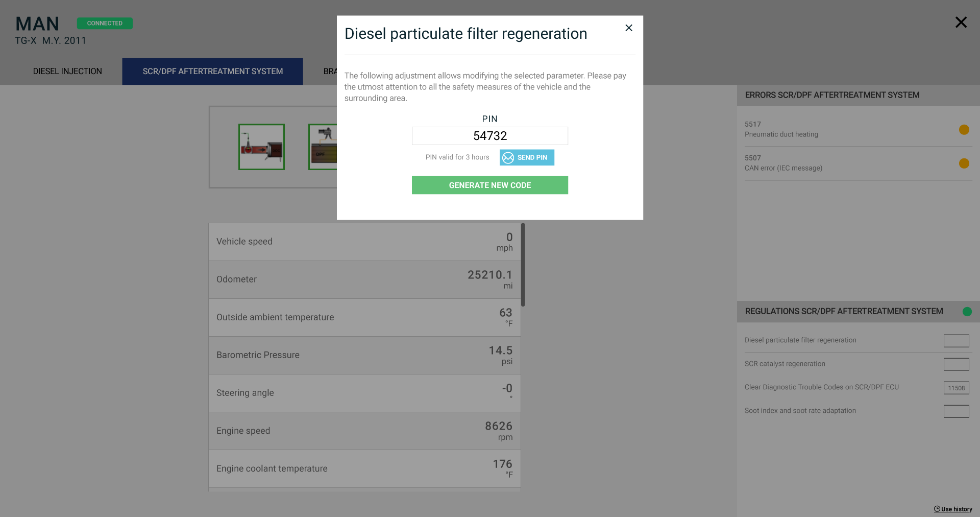Close the DPF regeneration dialog
The height and width of the screenshot is (517, 980).
tap(629, 28)
